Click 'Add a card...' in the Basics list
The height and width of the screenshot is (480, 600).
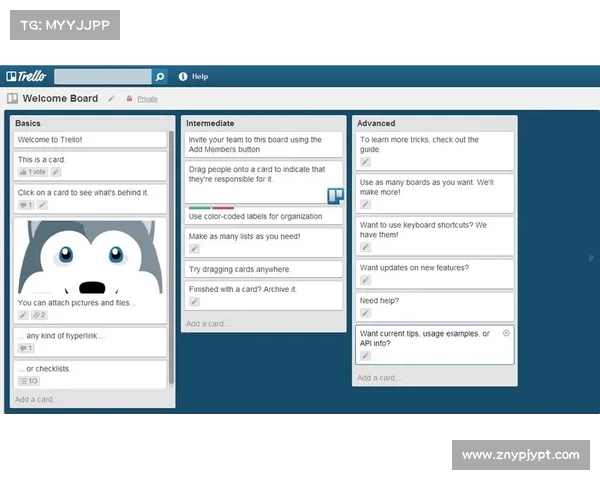pos(36,399)
